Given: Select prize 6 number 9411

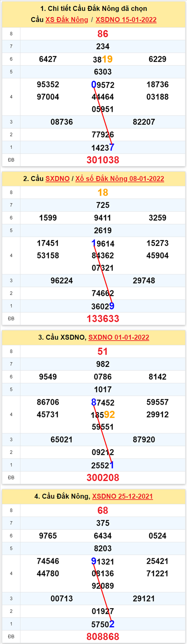Looking at the screenshot, I should coord(103,218).
